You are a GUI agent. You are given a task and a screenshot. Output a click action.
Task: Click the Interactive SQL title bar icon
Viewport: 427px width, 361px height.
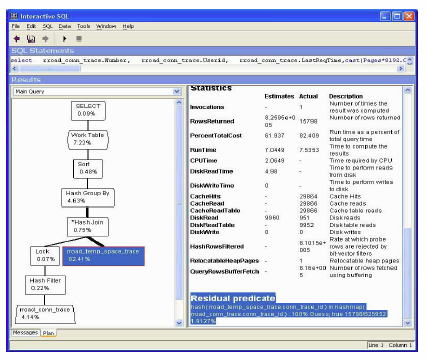[x=14, y=16]
